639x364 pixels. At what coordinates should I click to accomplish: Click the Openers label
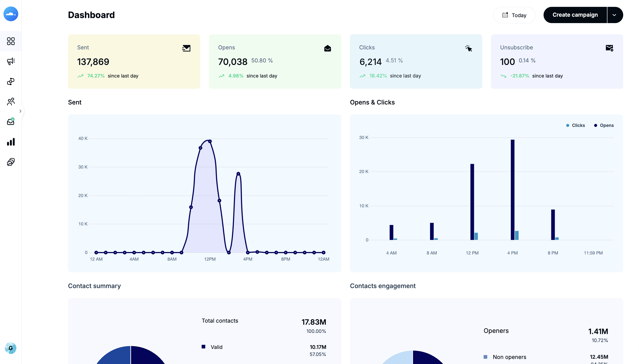[x=496, y=331]
